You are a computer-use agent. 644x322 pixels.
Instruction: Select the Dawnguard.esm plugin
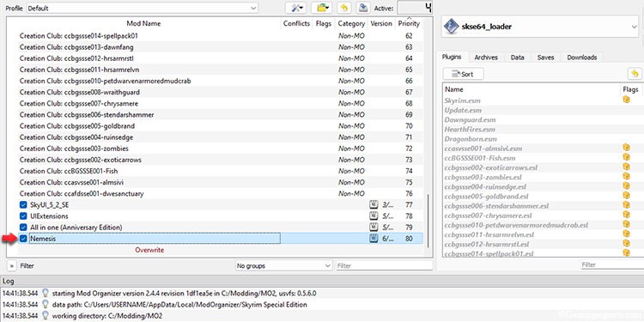coord(470,119)
